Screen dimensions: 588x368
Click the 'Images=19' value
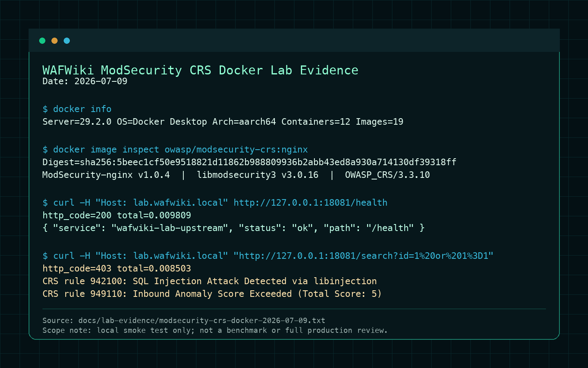(379, 122)
